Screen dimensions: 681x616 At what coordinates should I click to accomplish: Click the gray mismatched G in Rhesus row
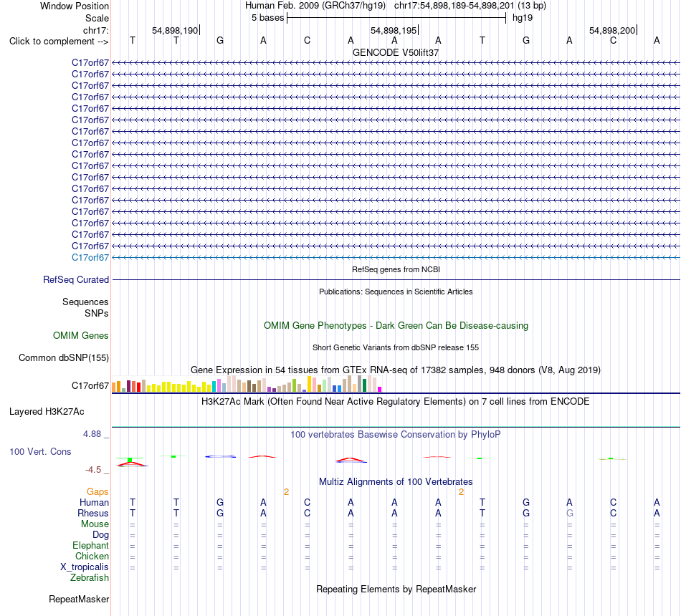pos(569,513)
